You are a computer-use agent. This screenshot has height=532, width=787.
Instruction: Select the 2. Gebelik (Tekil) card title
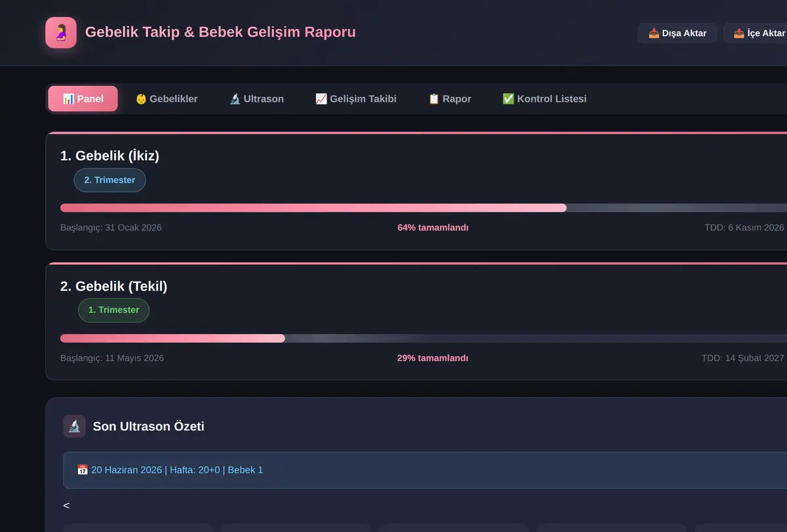click(x=114, y=286)
